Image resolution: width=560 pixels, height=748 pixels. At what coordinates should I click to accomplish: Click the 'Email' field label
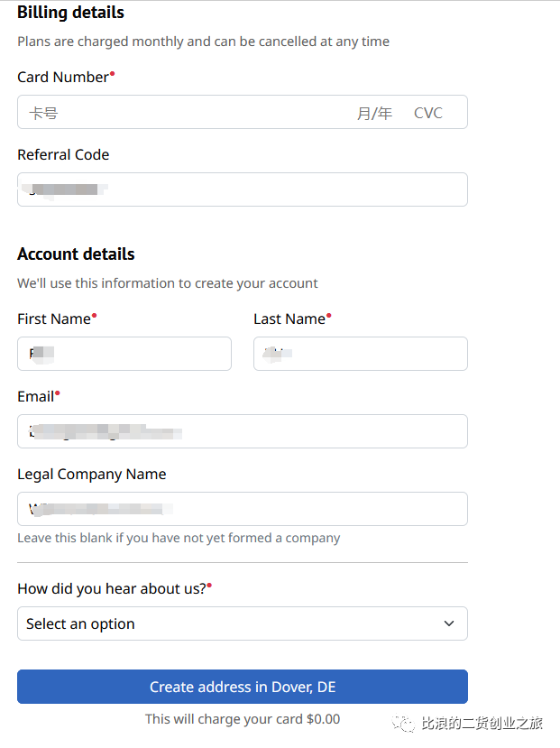(38, 396)
